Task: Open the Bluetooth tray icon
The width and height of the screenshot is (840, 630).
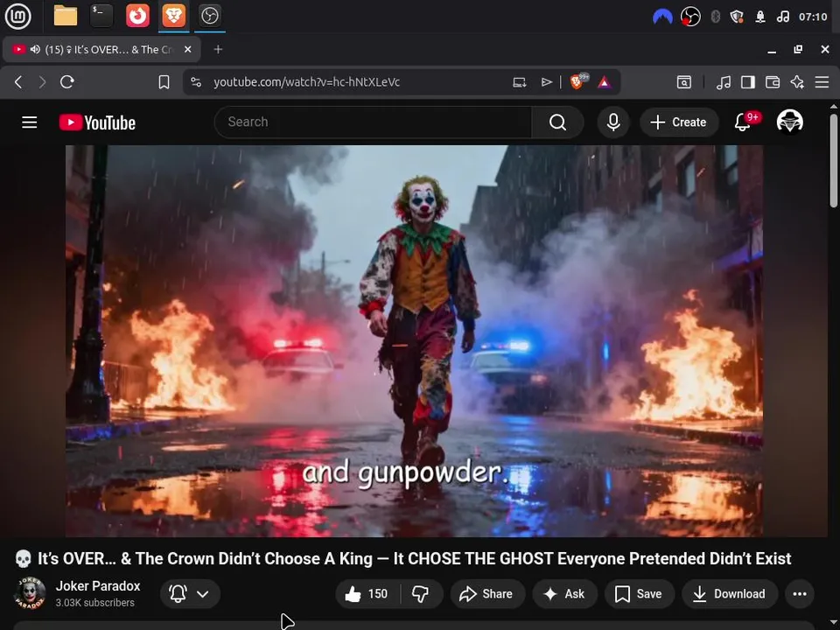Action: point(715,17)
